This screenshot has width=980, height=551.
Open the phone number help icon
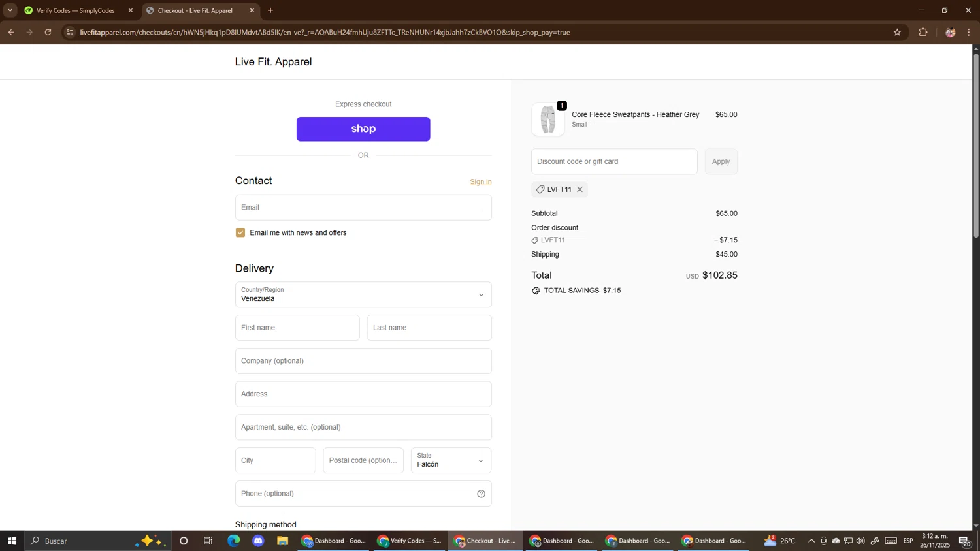tap(481, 494)
